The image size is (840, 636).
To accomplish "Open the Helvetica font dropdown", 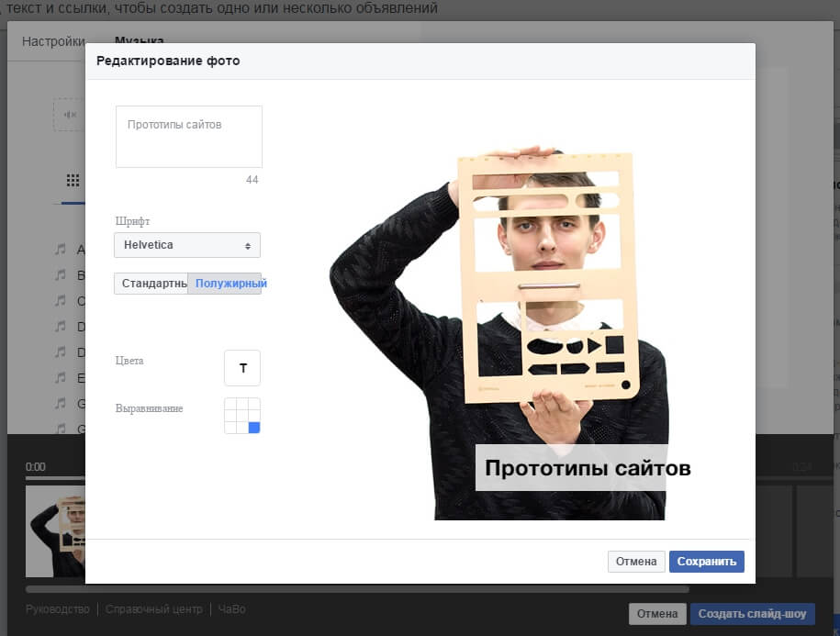I will (x=187, y=245).
